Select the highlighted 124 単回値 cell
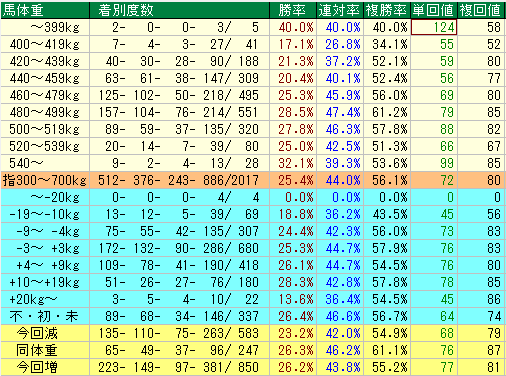The width and height of the screenshot is (506, 376). [434, 27]
